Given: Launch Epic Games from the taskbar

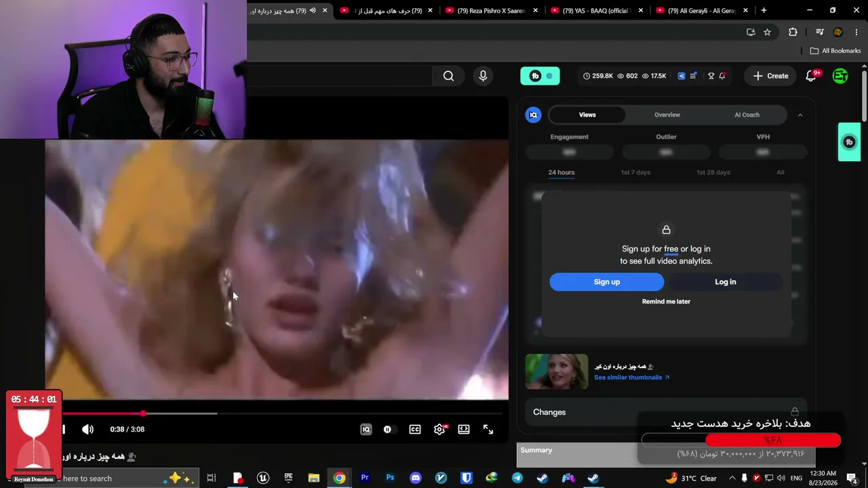Looking at the screenshot, I should point(288,479).
